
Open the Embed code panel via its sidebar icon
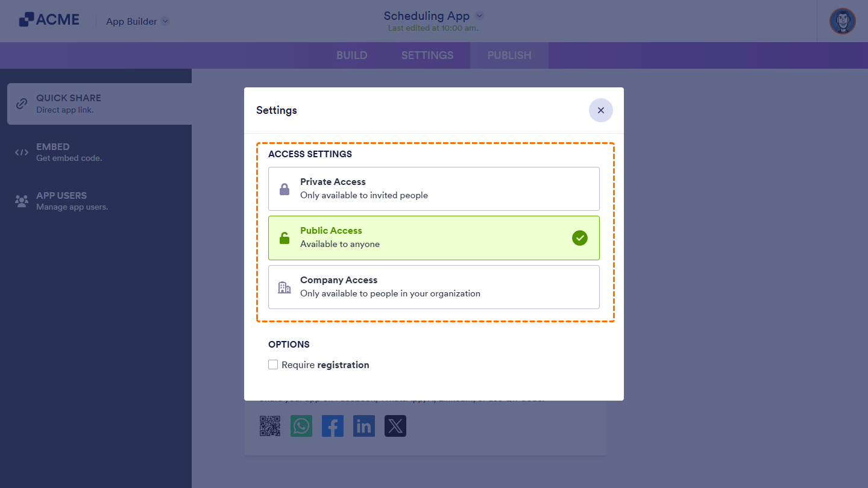click(21, 152)
